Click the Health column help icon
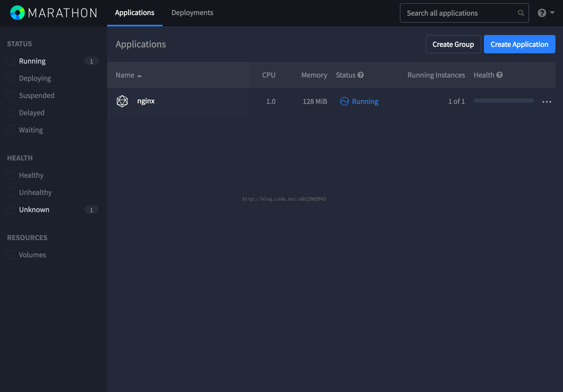The height and width of the screenshot is (392, 563). (499, 75)
